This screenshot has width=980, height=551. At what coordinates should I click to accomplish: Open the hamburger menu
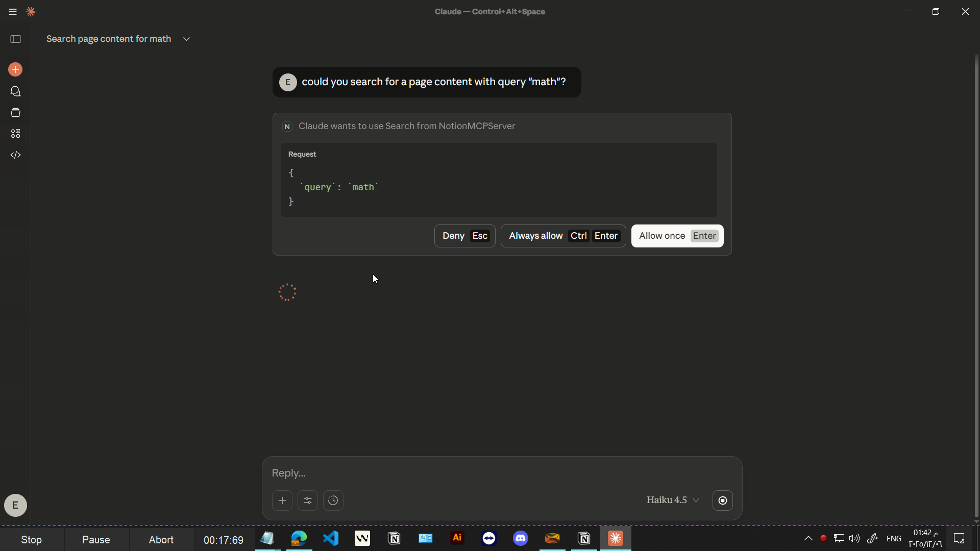coord(13,12)
